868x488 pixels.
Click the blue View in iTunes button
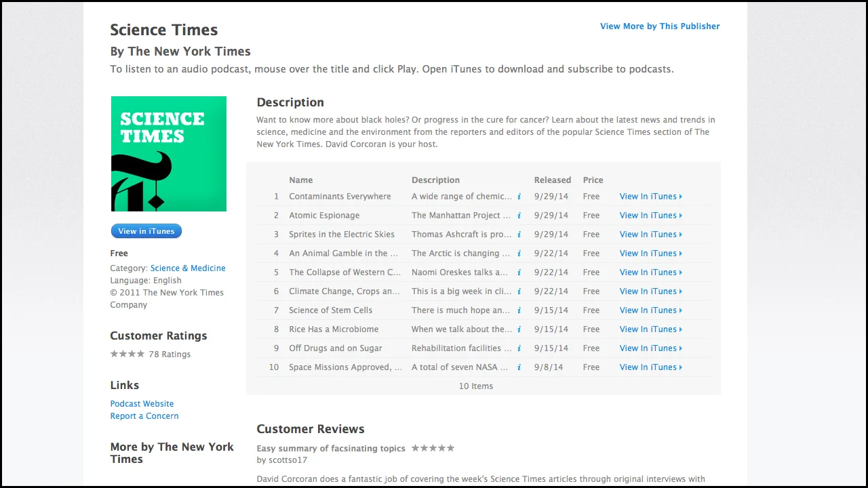pos(146,231)
